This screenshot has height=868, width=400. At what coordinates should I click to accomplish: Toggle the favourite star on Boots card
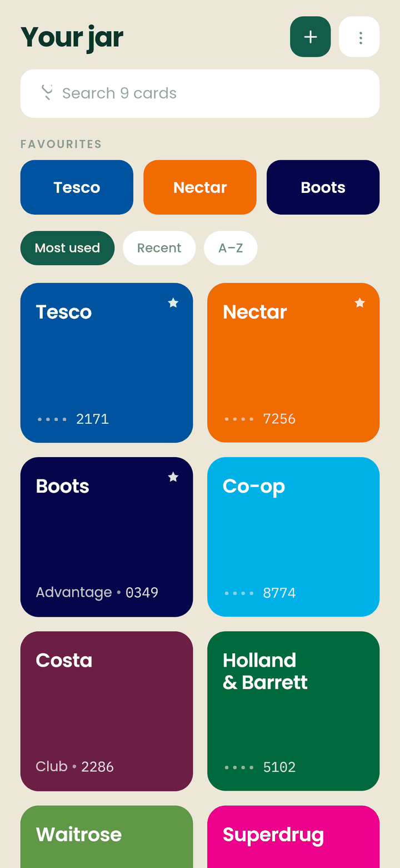(173, 477)
